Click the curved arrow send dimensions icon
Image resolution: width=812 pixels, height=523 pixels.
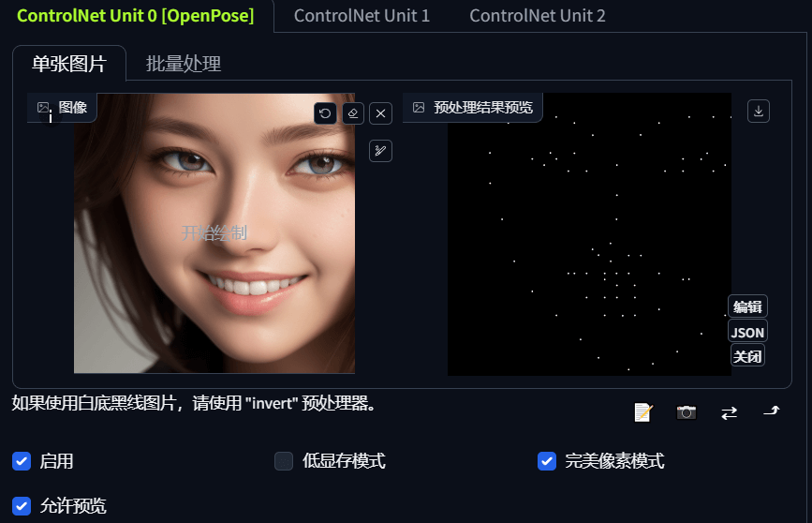pyautogui.click(x=772, y=411)
